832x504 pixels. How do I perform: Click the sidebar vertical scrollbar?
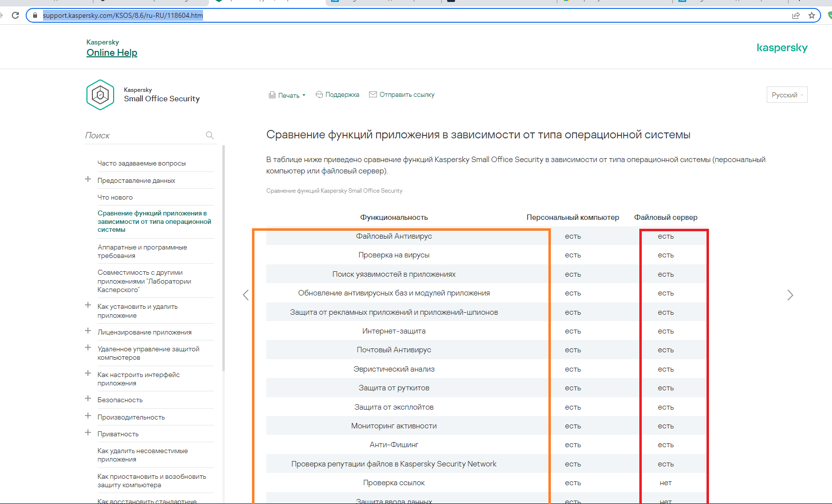(223, 257)
